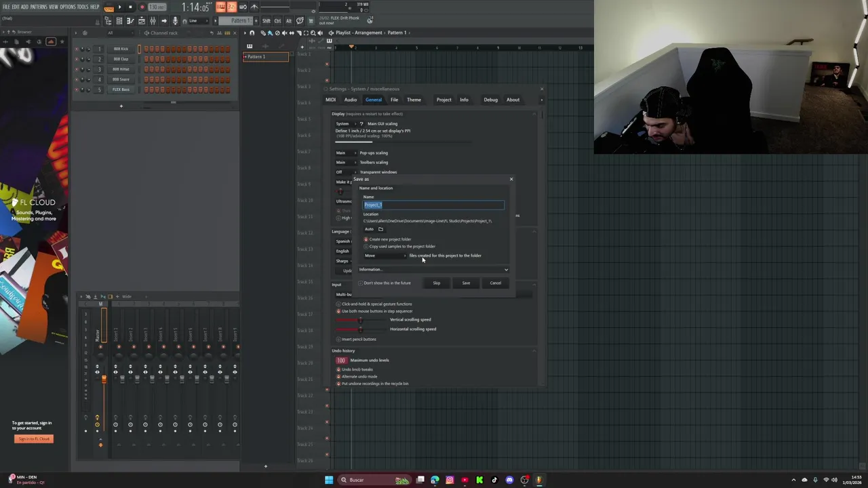Image resolution: width=868 pixels, height=488 pixels.
Task: Start playback with the Play button
Action: click(x=120, y=7)
